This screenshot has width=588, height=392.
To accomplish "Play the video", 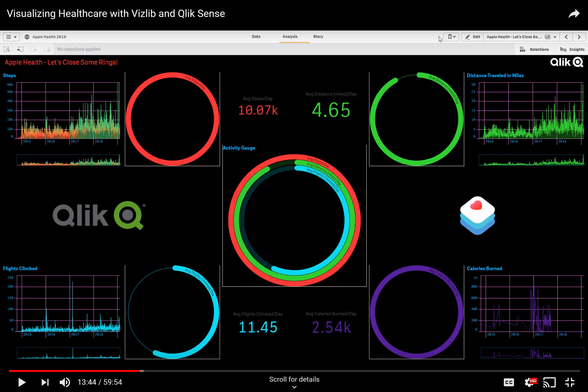I will 21,382.
